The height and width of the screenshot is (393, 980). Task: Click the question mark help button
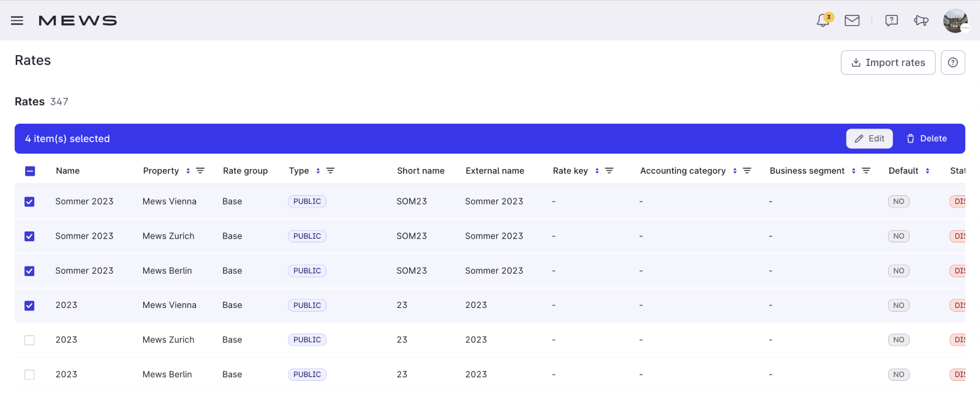(953, 62)
